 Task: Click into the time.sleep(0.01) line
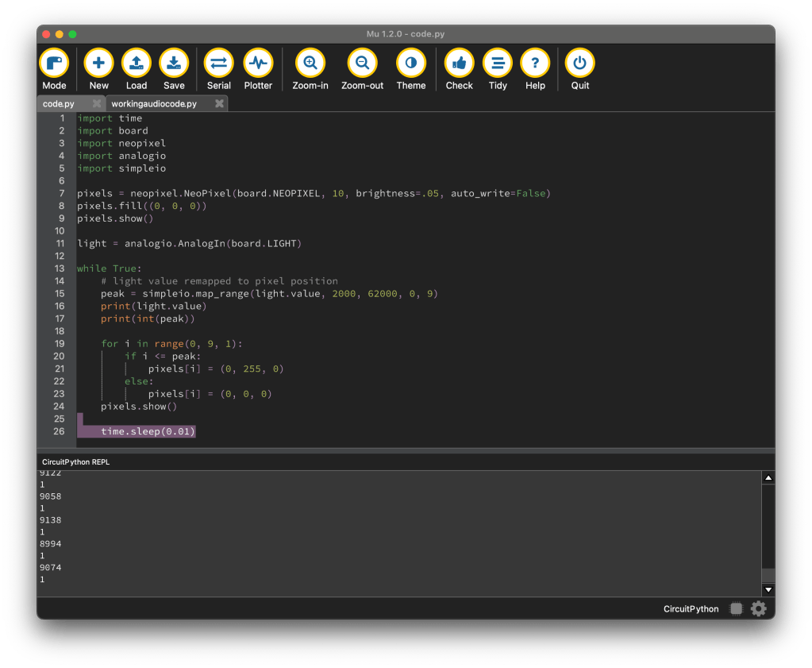point(148,431)
